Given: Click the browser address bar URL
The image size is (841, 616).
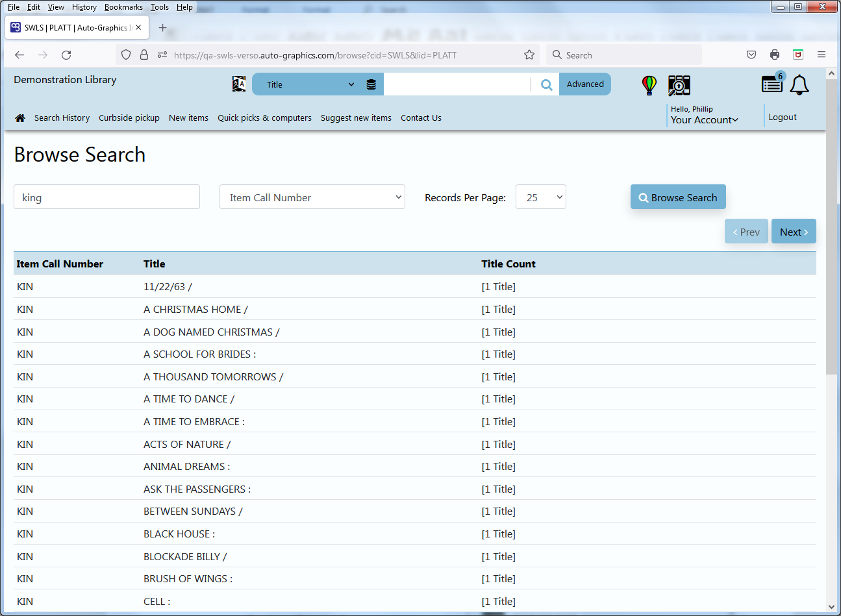Looking at the screenshot, I should pos(315,55).
